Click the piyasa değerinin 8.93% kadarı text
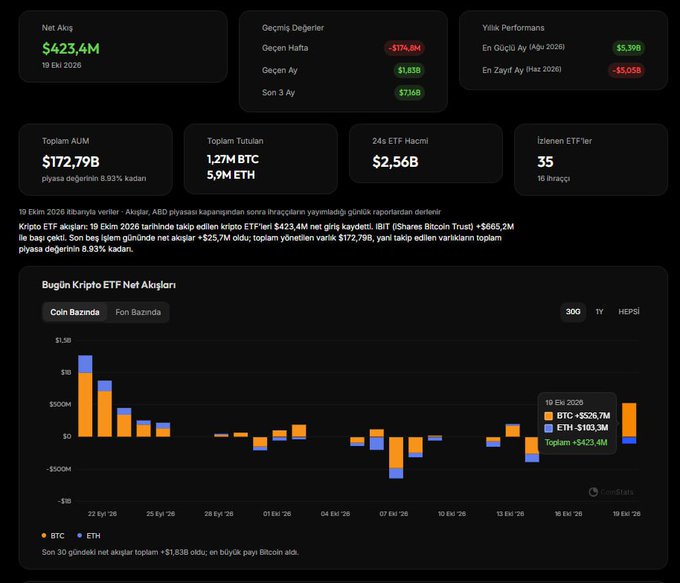Screen dimensions: 680x583 click(94, 178)
